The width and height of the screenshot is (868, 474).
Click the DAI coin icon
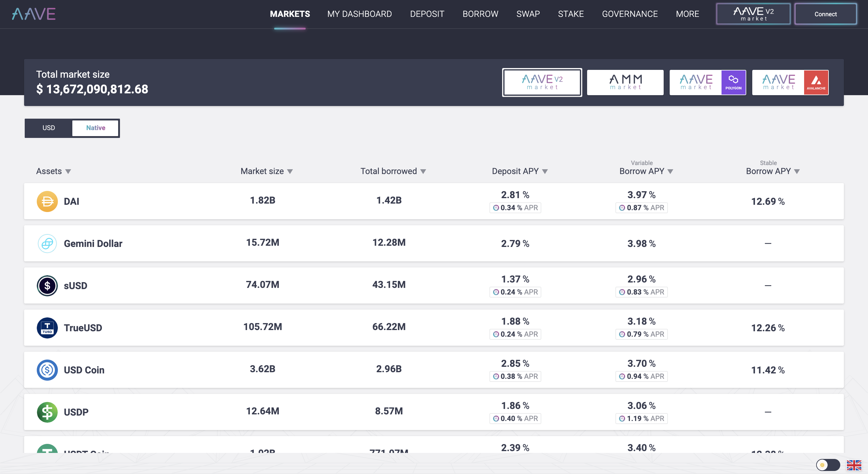[47, 201]
